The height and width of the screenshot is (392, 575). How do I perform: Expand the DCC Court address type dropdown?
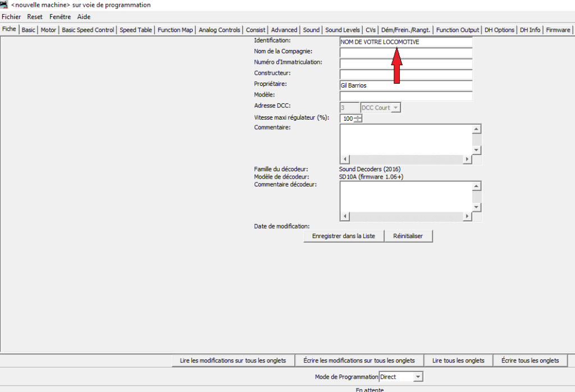[x=395, y=107]
